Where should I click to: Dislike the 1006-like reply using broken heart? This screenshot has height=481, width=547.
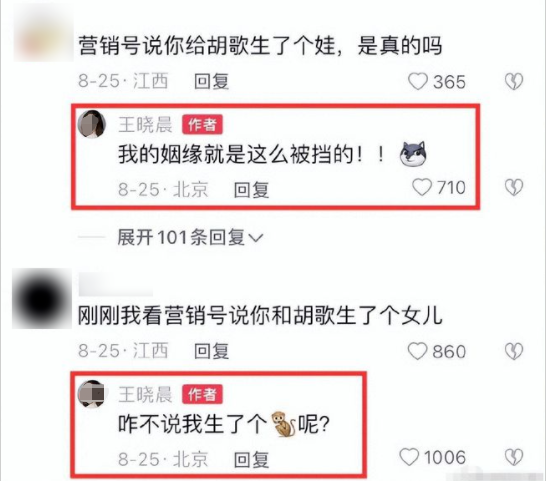(x=514, y=457)
